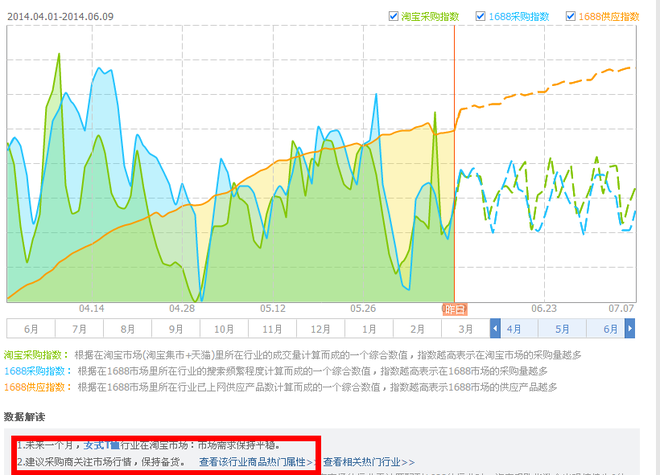The image size is (660, 475).
Task: Open the 女式T恤 industry link
Action: (x=102, y=444)
